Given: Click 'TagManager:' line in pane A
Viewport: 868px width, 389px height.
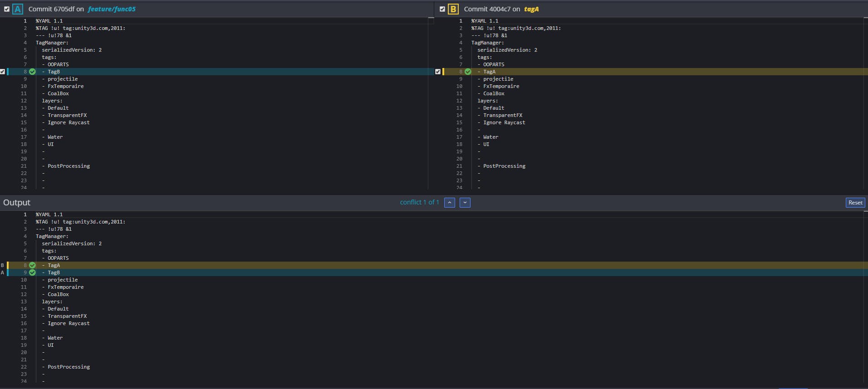Looking at the screenshot, I should pyautogui.click(x=52, y=43).
